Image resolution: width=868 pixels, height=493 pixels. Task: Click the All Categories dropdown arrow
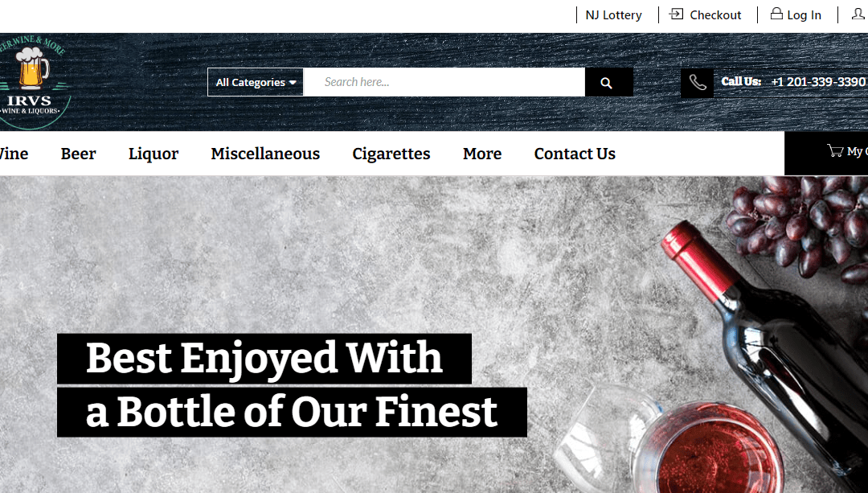(293, 83)
